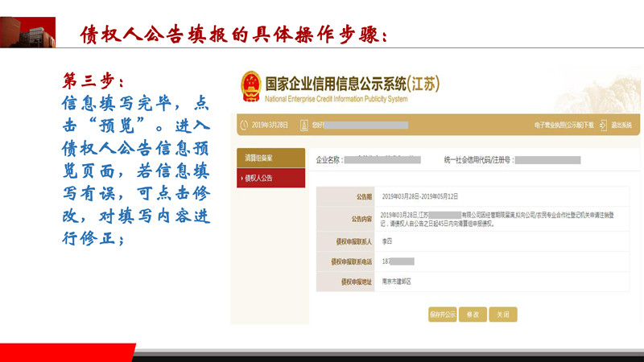Open the 清算组备案 menu item
The width and height of the screenshot is (644, 362).
(x=258, y=158)
